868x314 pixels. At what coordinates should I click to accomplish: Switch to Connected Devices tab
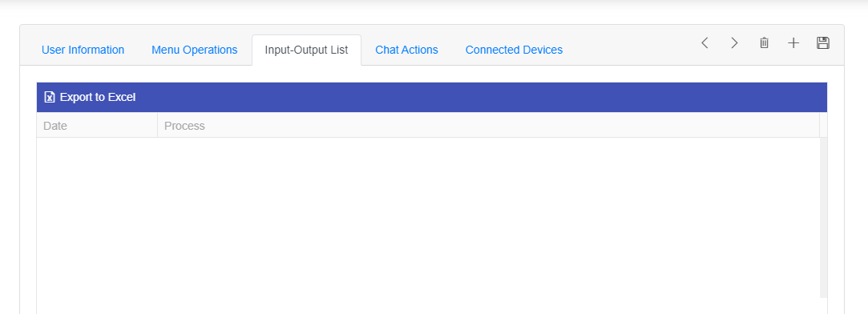pos(515,50)
